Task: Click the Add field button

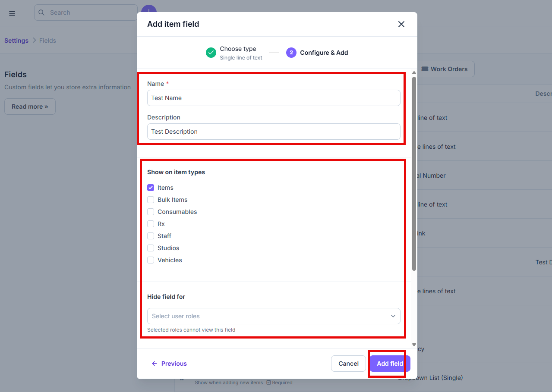Action: click(390, 364)
